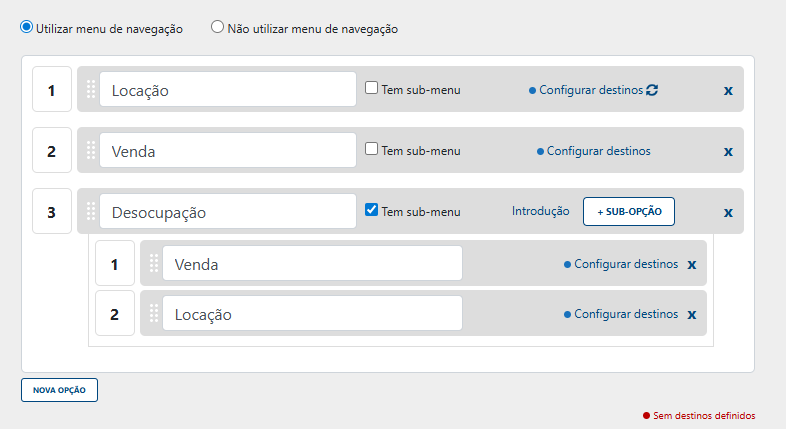This screenshot has width=794, height=429.
Task: Uncheck 'Tem sub-menu' for Desocupação
Action: coord(371,210)
